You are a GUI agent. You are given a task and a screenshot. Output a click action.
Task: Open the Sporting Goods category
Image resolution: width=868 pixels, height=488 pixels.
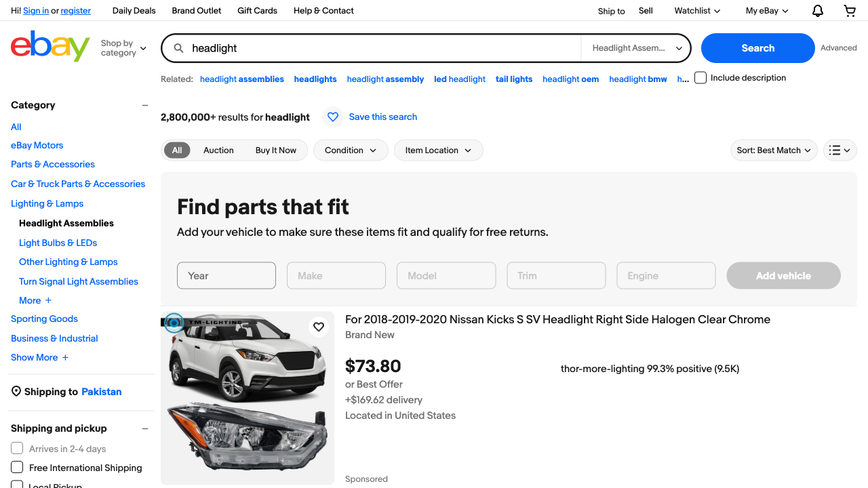(x=45, y=319)
